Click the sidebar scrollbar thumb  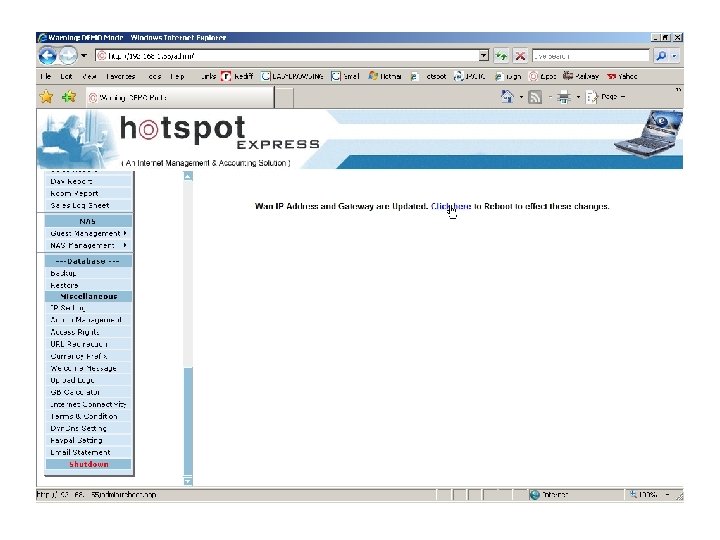188,422
